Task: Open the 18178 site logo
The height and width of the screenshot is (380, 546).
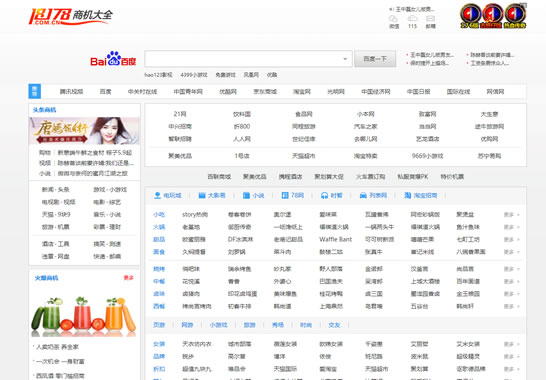Action: tap(70, 16)
